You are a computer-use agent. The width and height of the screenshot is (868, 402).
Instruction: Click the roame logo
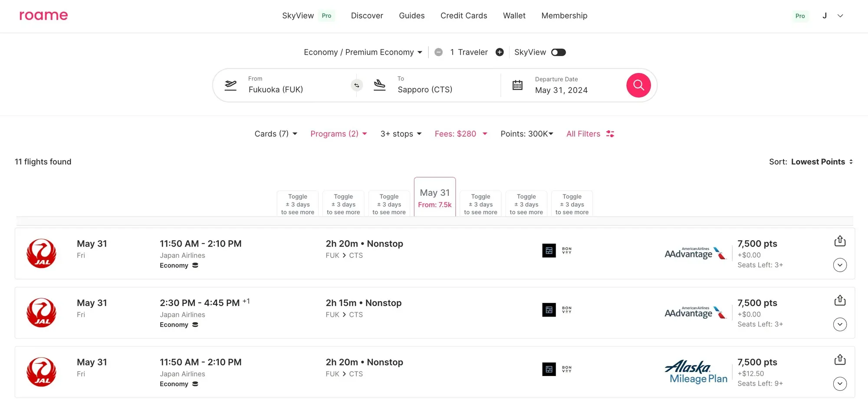point(43,16)
